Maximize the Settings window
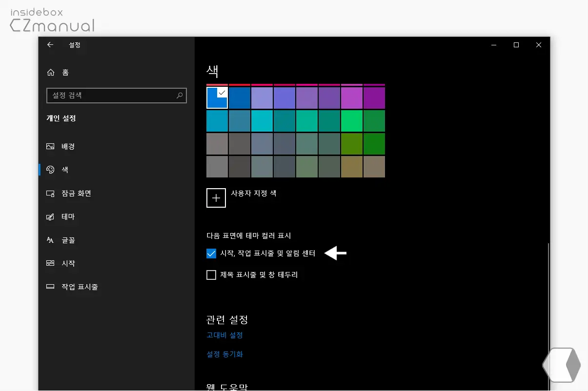 click(516, 45)
